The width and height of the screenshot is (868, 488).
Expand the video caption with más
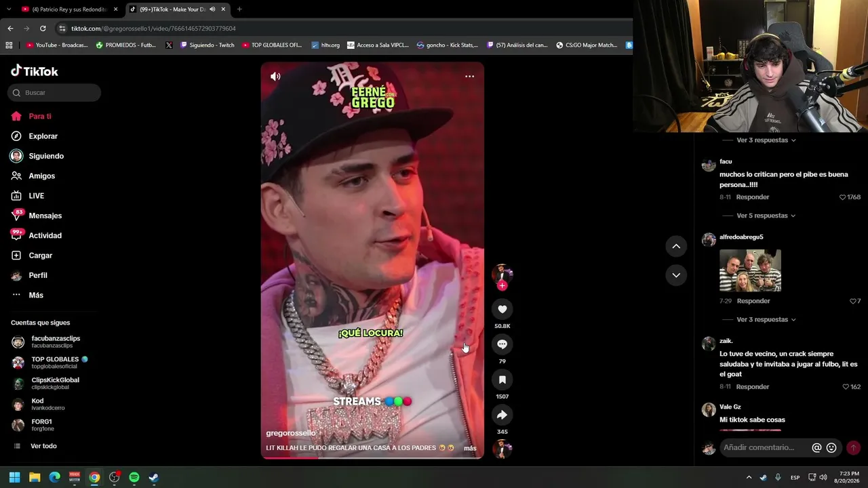470,448
